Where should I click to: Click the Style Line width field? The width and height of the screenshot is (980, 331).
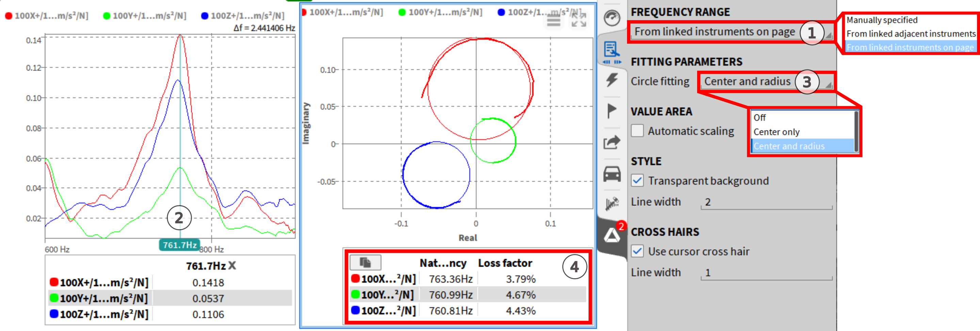(767, 202)
